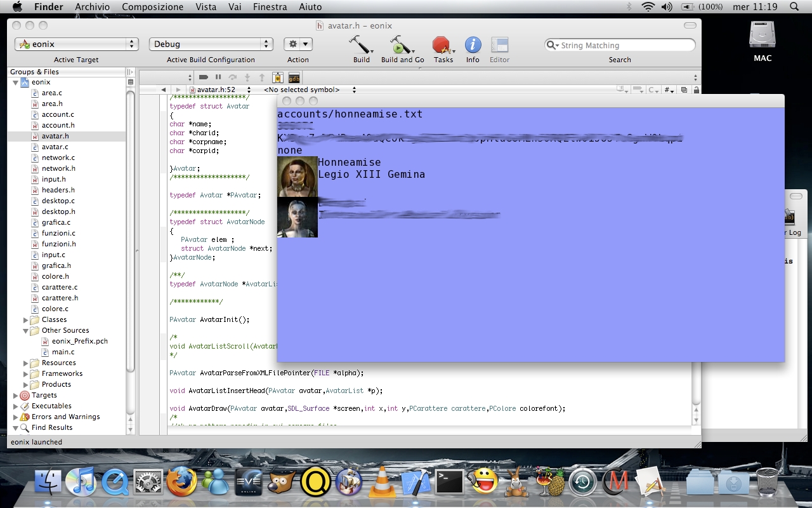This screenshot has width=812, height=508.
Task: Click the go-back arrow in navigation bar
Action: 164,90
